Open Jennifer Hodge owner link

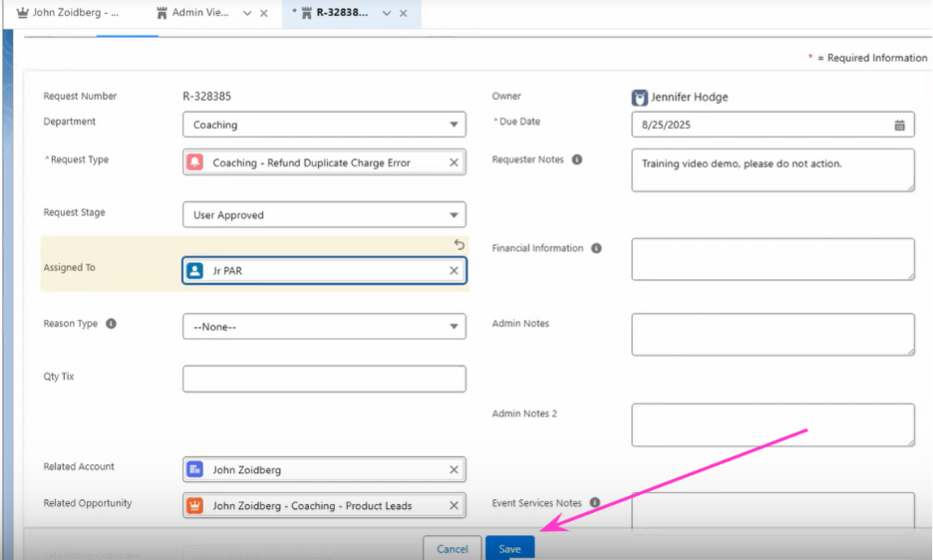689,97
